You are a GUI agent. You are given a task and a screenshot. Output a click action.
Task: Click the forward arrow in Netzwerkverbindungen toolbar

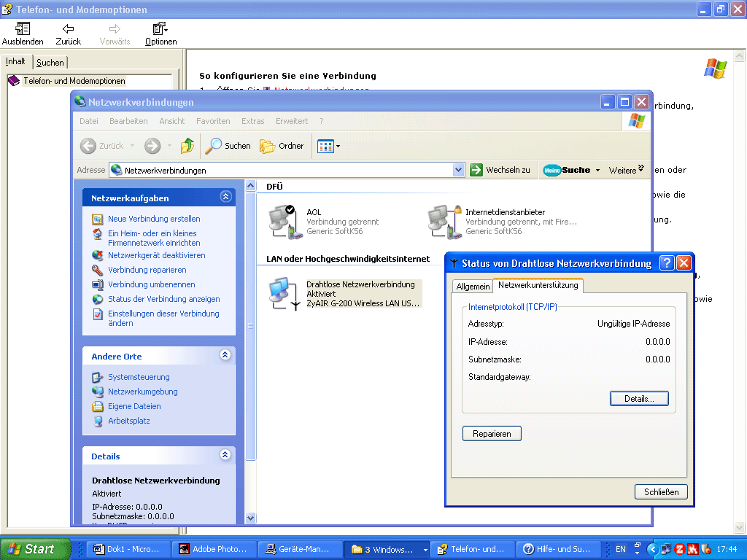[x=152, y=146]
